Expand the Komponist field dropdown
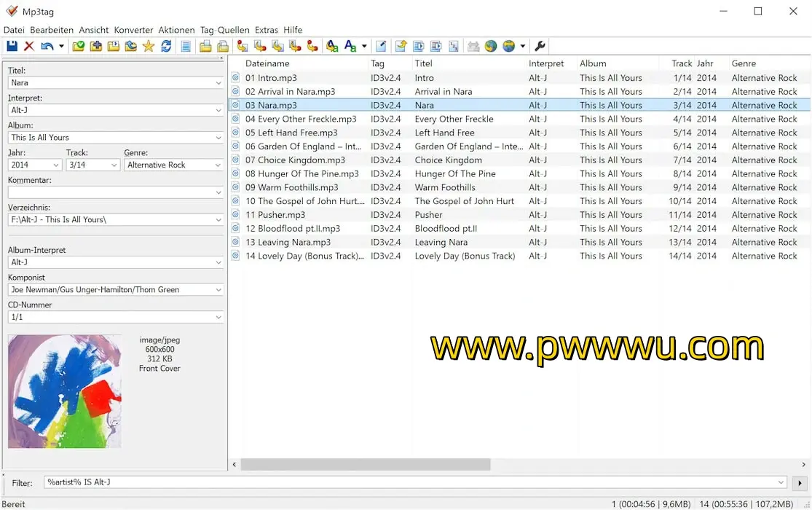This screenshot has height=510, width=812. pyautogui.click(x=218, y=290)
